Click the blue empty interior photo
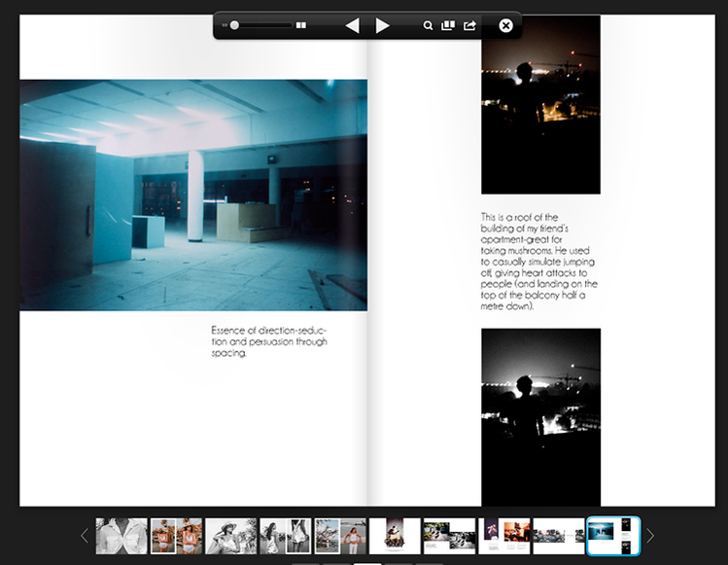 coord(193,195)
